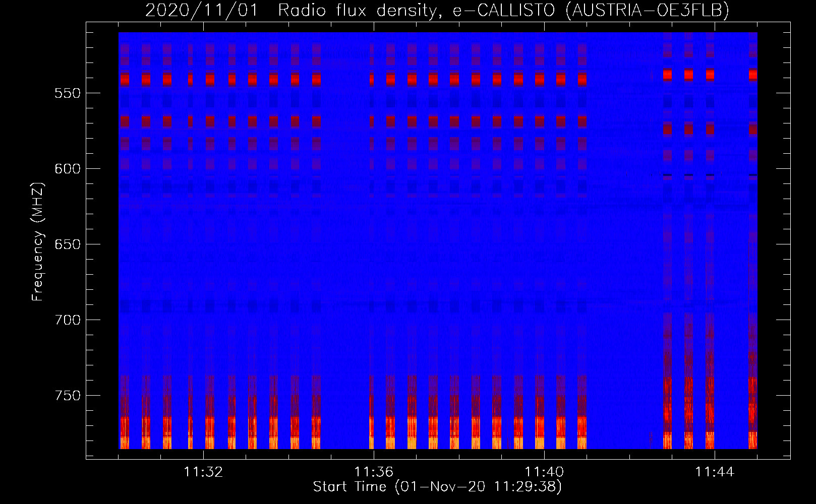
Task: Select the 11:44 time tick label
Action: point(715,472)
